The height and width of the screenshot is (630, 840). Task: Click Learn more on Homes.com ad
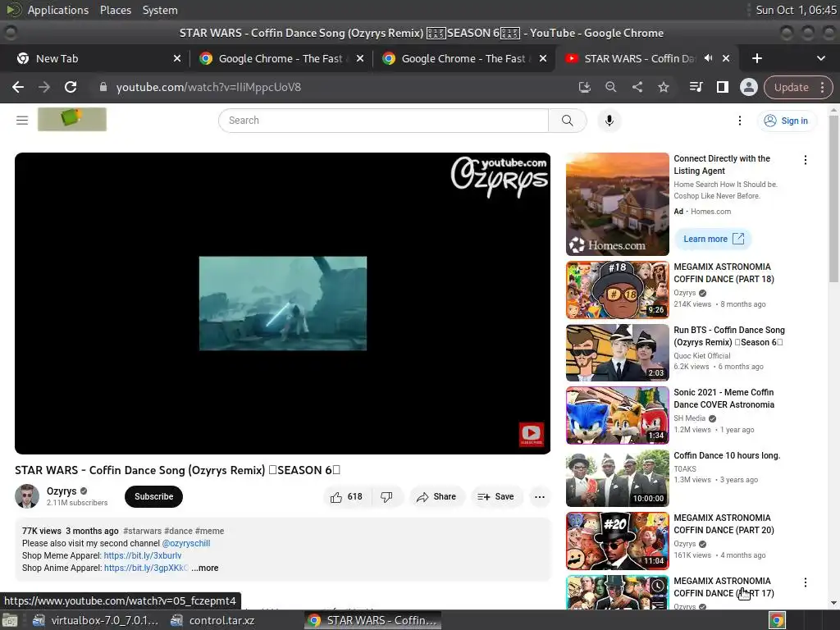[714, 239]
